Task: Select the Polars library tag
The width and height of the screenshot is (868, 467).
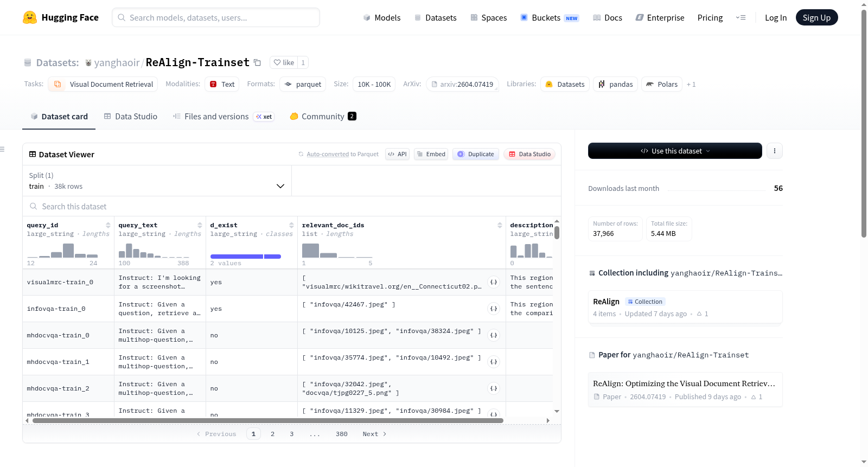Action: [662, 84]
